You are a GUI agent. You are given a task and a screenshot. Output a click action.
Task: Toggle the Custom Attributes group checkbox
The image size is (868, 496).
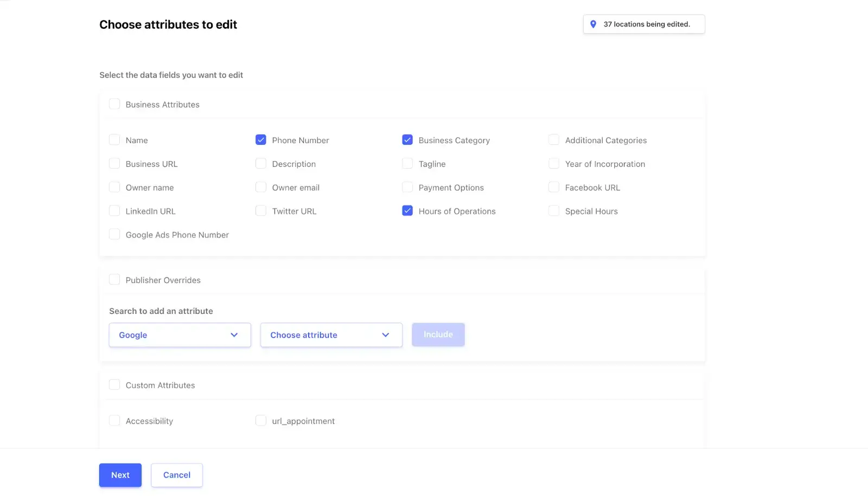pos(114,385)
